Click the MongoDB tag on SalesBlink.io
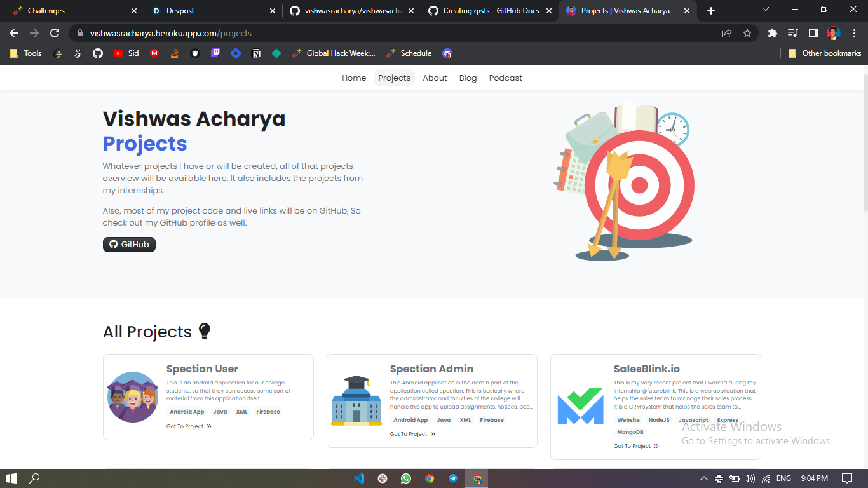 tap(630, 432)
